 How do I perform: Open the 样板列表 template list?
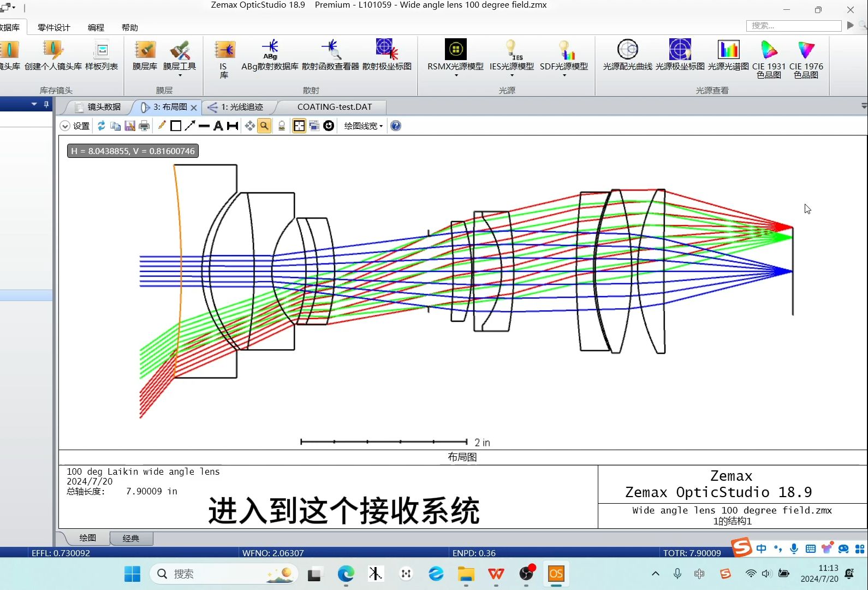102,55
